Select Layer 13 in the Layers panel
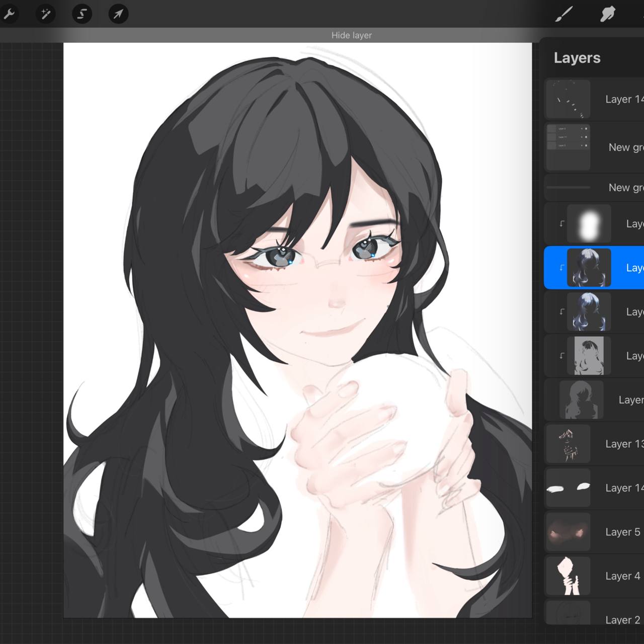 coord(623,444)
